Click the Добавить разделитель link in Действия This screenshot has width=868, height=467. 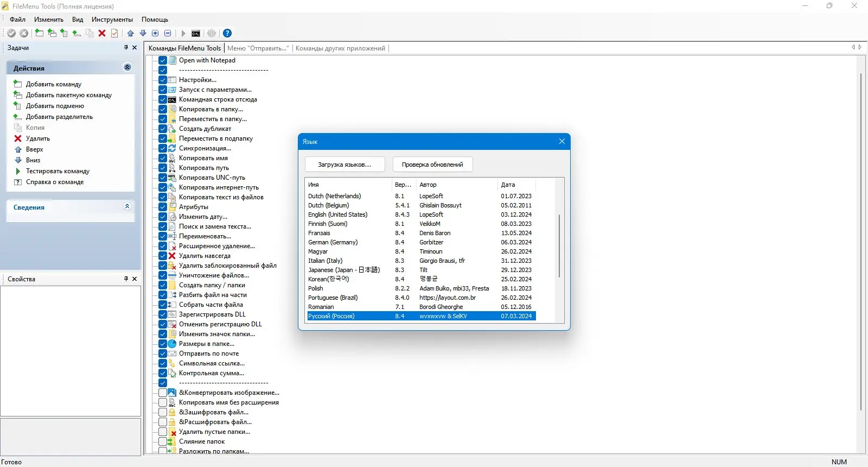pyautogui.click(x=59, y=117)
